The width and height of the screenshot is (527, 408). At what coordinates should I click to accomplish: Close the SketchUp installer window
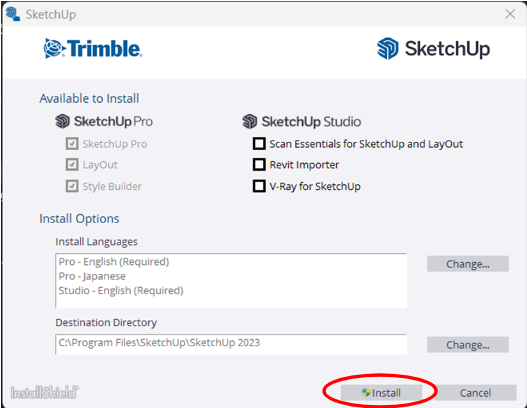(x=510, y=14)
